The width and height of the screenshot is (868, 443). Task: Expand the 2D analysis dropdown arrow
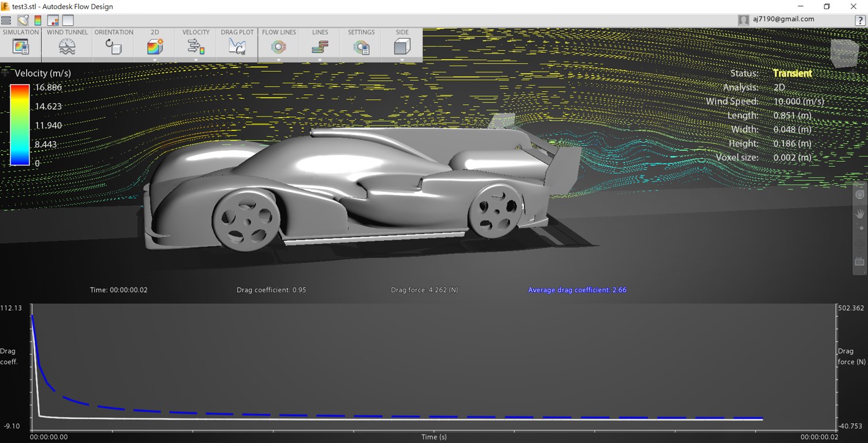pyautogui.click(x=155, y=60)
